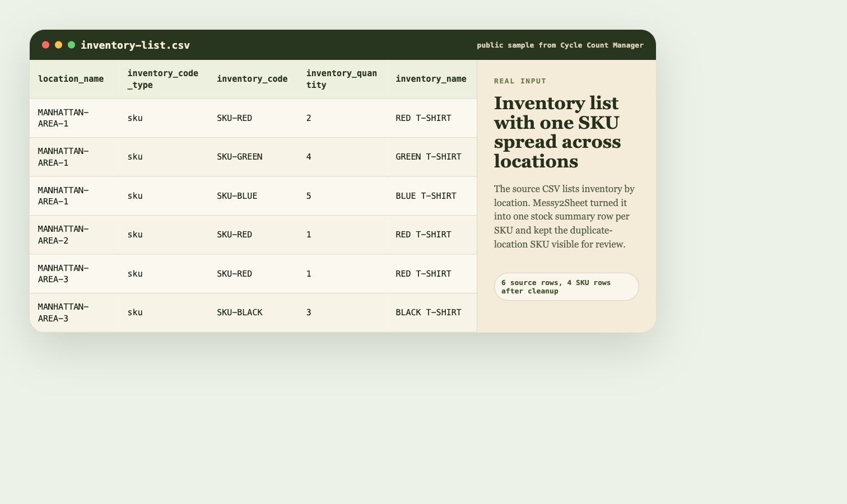Click the "REAL INPUT" label
847x504 pixels.
pyautogui.click(x=520, y=81)
